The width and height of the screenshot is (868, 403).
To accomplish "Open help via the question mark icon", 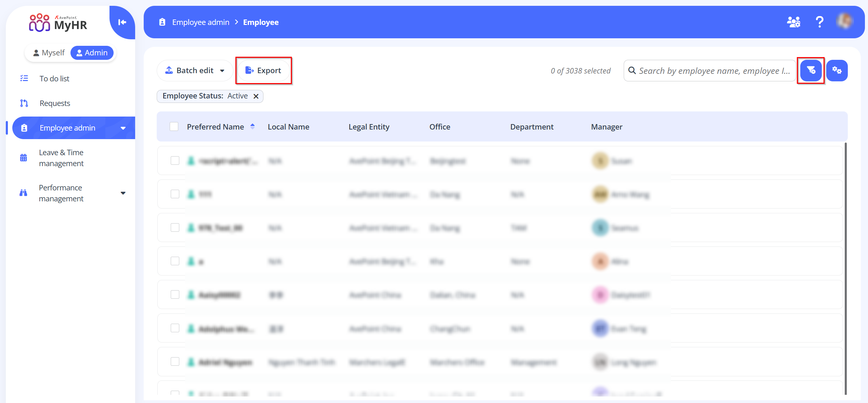I will click(x=819, y=22).
